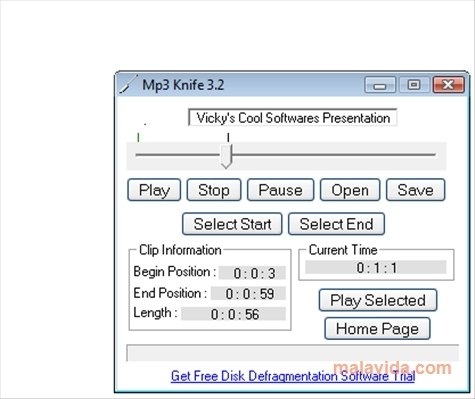Stop the audio with Stop button

click(x=214, y=190)
